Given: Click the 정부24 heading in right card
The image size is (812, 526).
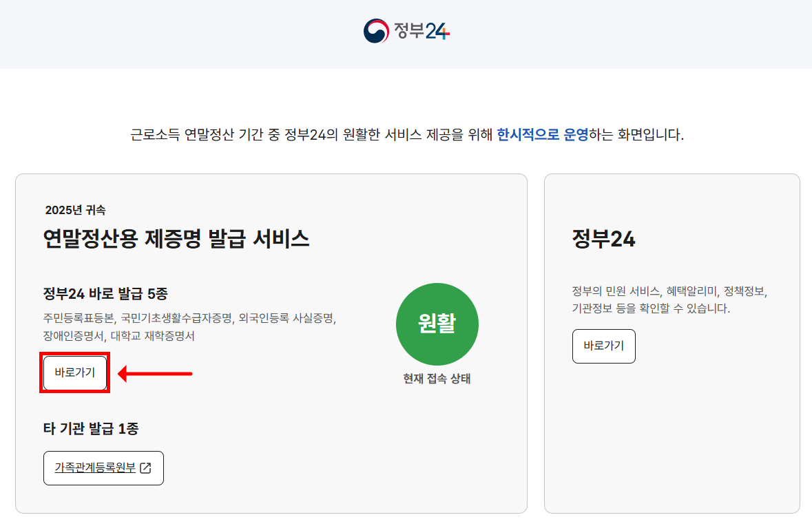Looking at the screenshot, I should [604, 239].
